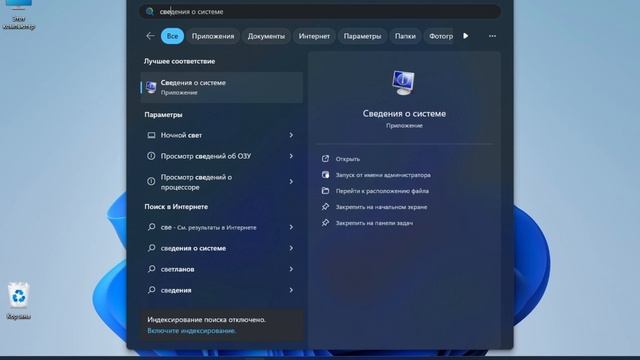
Task: Switch to the Параметры filter tab
Action: pos(362,36)
